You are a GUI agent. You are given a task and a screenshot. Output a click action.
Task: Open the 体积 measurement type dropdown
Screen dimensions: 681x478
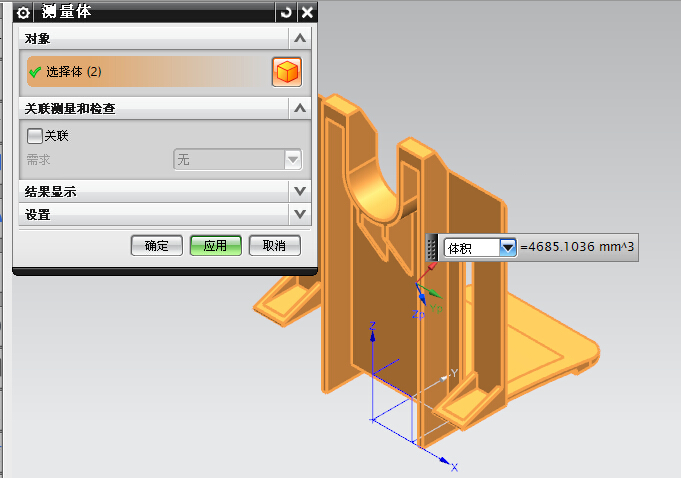[x=507, y=247]
